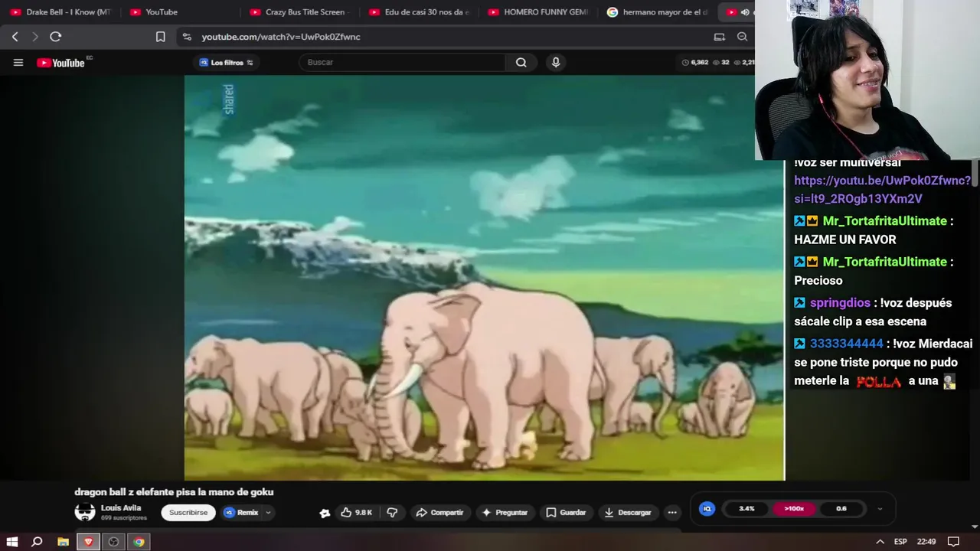This screenshot has height=551, width=980.
Task: Go to the YouTube home logo
Action: (61, 63)
